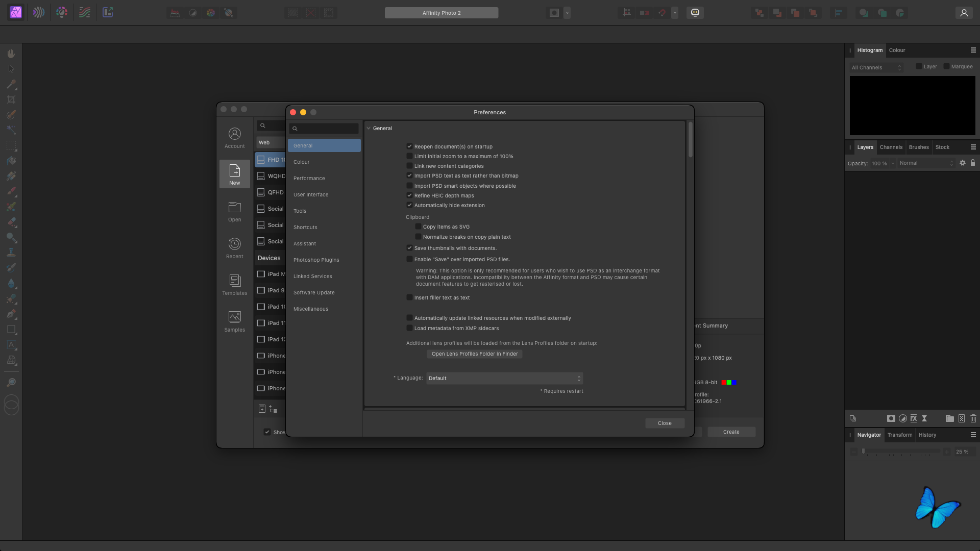Apply Auto White Balance toolbar icon
Image resolution: width=980 pixels, height=551 pixels.
[x=229, y=13]
